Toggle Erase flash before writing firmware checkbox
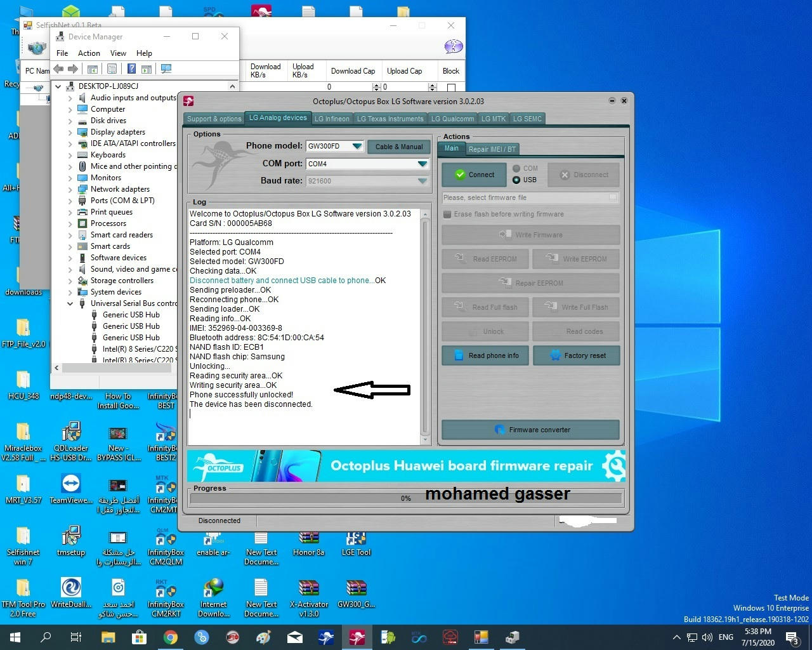The height and width of the screenshot is (650, 812). [447, 214]
